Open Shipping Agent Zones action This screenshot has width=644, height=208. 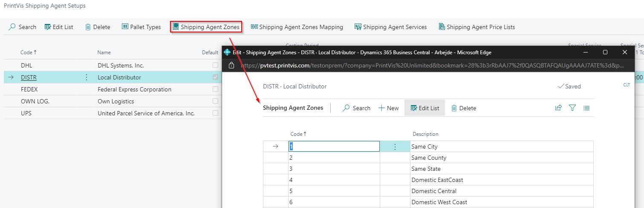206,27
